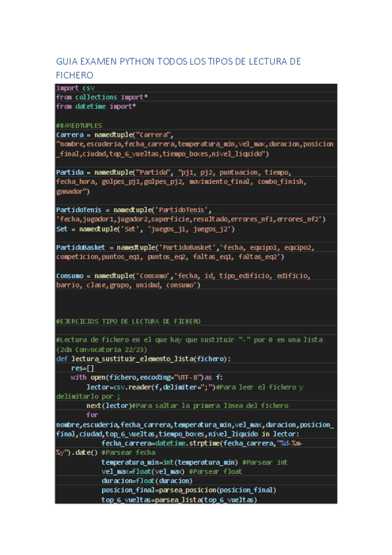Click the line ending with 'ganador")'
392x555 pixels.
[73, 192]
